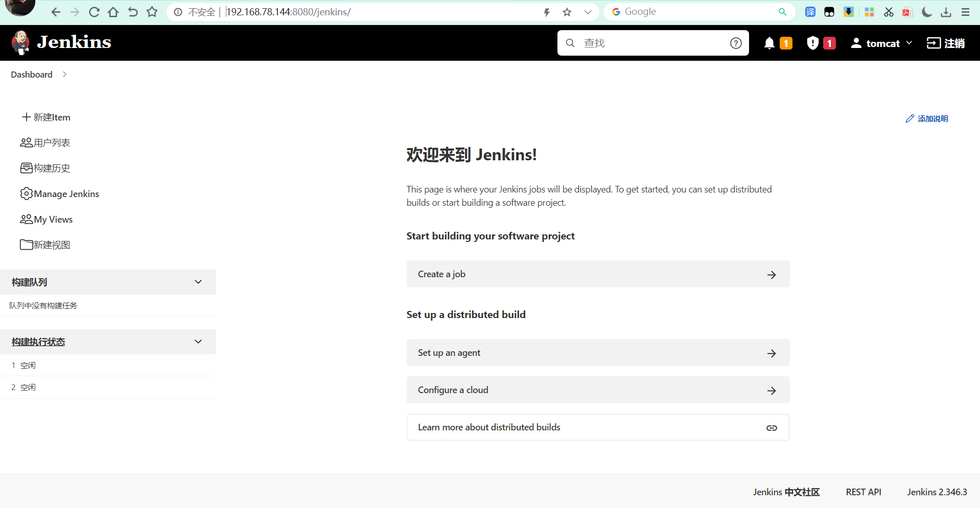Click the lightning speed mode icon

[x=547, y=12]
